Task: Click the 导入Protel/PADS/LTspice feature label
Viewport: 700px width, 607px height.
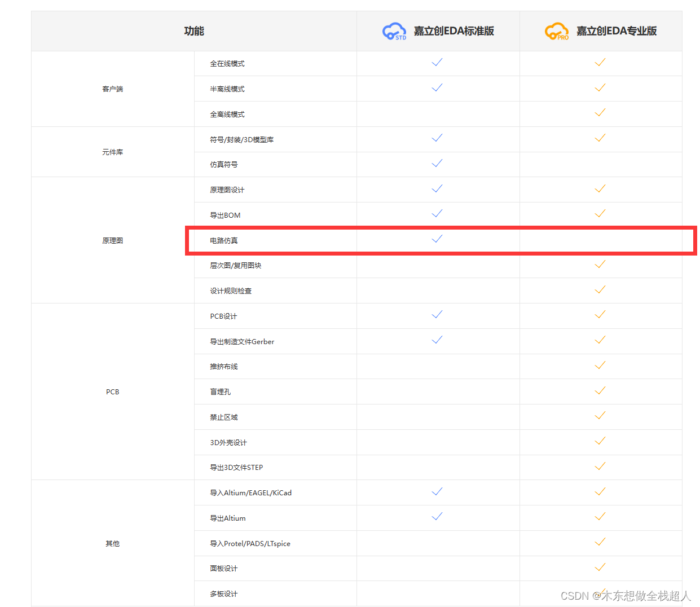Action: (250, 544)
